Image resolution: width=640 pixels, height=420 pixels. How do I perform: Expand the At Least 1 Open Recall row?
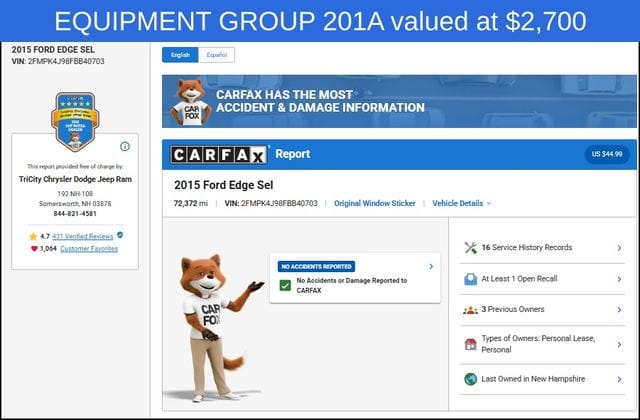pos(542,279)
